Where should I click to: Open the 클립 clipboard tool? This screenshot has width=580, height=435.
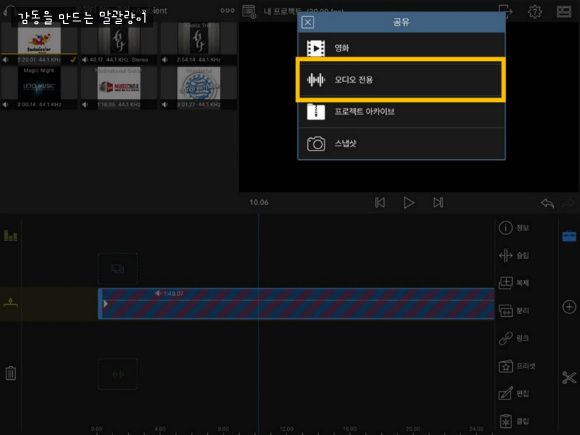tap(514, 421)
